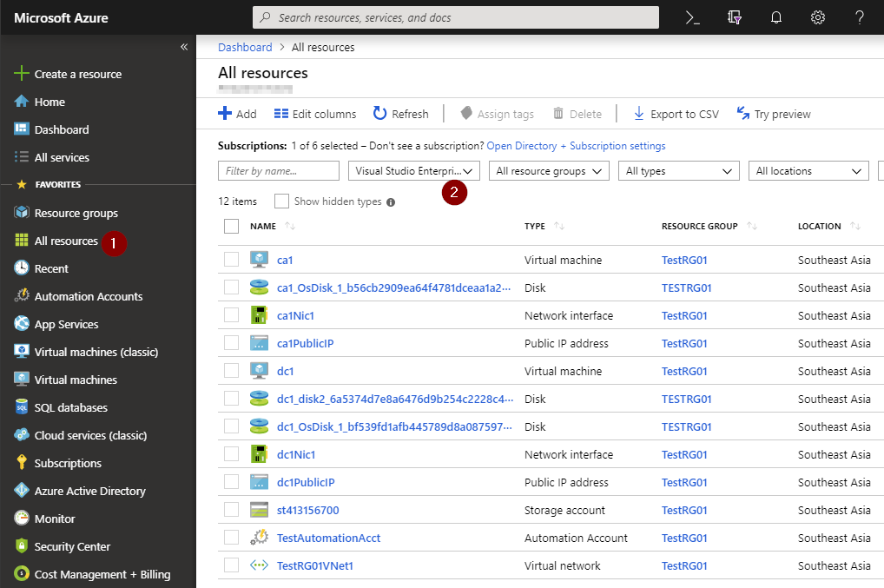884x588 pixels.
Task: Tick the checkbox for ca1PublicIP
Action: [x=231, y=343]
